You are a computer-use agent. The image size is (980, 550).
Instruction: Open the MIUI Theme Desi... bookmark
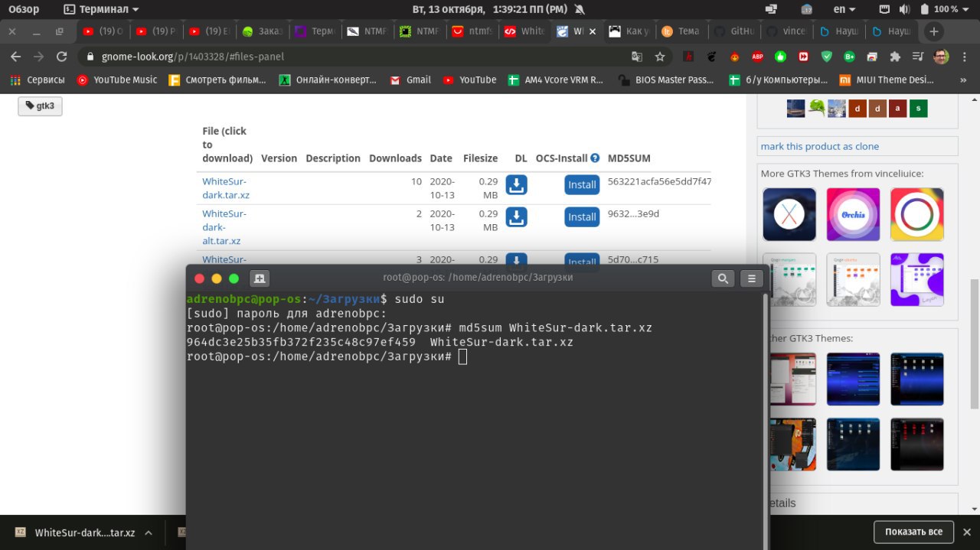887,80
